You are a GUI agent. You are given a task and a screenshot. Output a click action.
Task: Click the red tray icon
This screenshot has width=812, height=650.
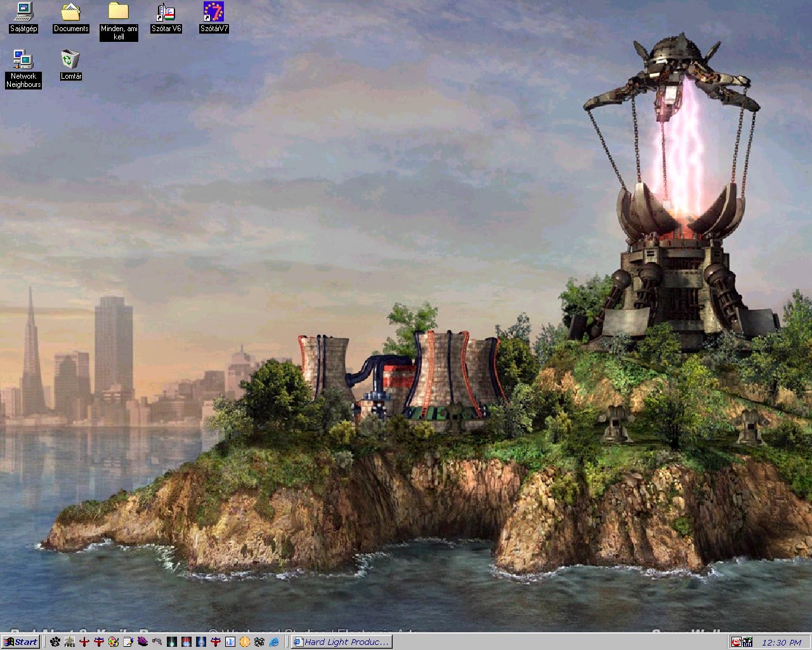736,642
